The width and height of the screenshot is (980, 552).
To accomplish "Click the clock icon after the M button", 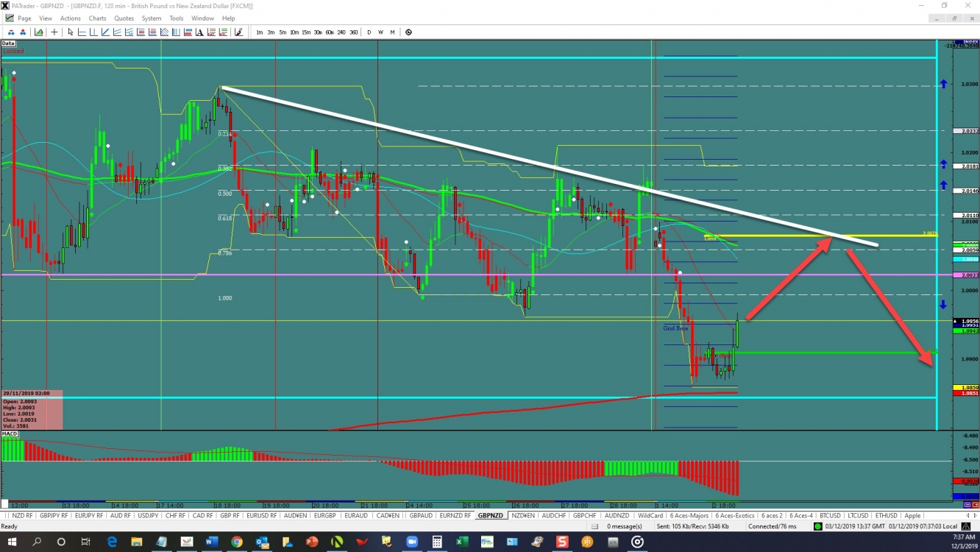I will tap(408, 32).
